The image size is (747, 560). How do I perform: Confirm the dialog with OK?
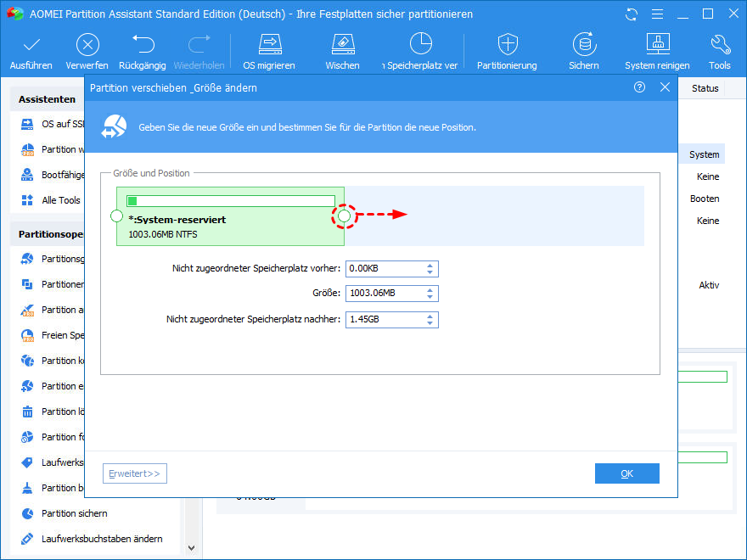pyautogui.click(x=627, y=473)
